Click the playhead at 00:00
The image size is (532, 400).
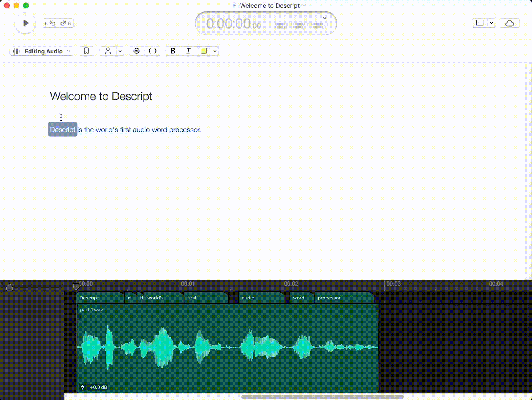76,286
